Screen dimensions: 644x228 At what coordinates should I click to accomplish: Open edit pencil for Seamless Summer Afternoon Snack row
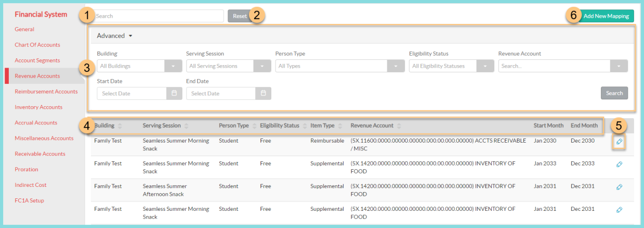(619, 187)
